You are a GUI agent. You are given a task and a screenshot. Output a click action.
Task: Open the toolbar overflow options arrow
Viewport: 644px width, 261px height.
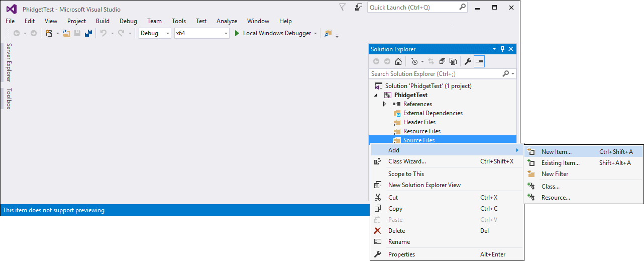(337, 35)
